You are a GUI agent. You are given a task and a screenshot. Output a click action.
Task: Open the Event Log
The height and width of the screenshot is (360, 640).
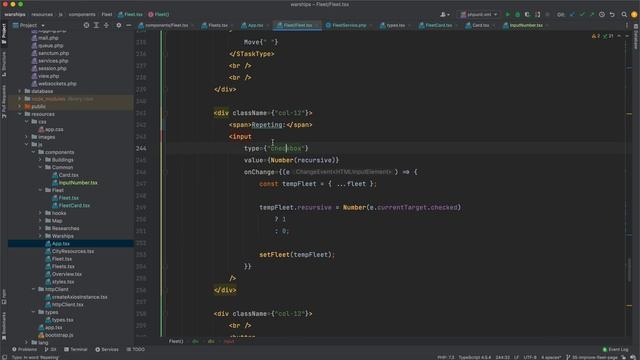click(616, 349)
